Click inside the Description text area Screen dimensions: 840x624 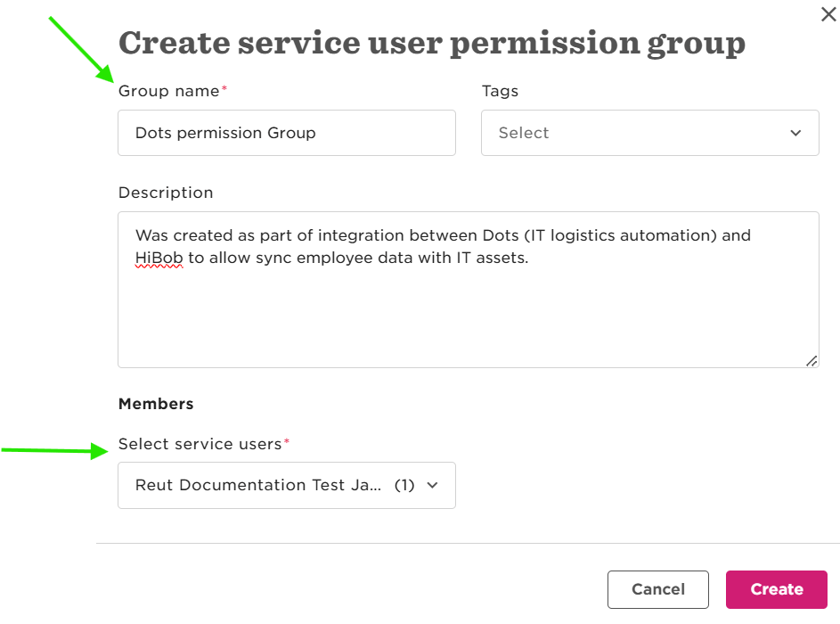click(x=469, y=290)
